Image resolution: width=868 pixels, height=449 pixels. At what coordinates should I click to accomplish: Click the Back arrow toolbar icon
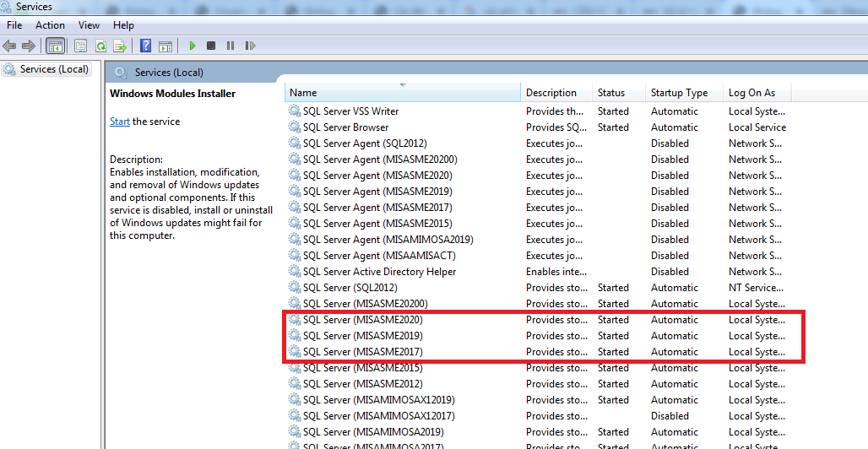pos(9,46)
